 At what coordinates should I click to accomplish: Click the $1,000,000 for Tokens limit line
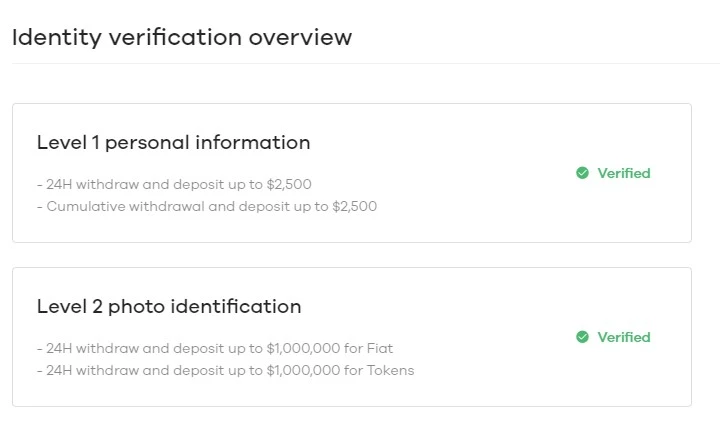[225, 371]
